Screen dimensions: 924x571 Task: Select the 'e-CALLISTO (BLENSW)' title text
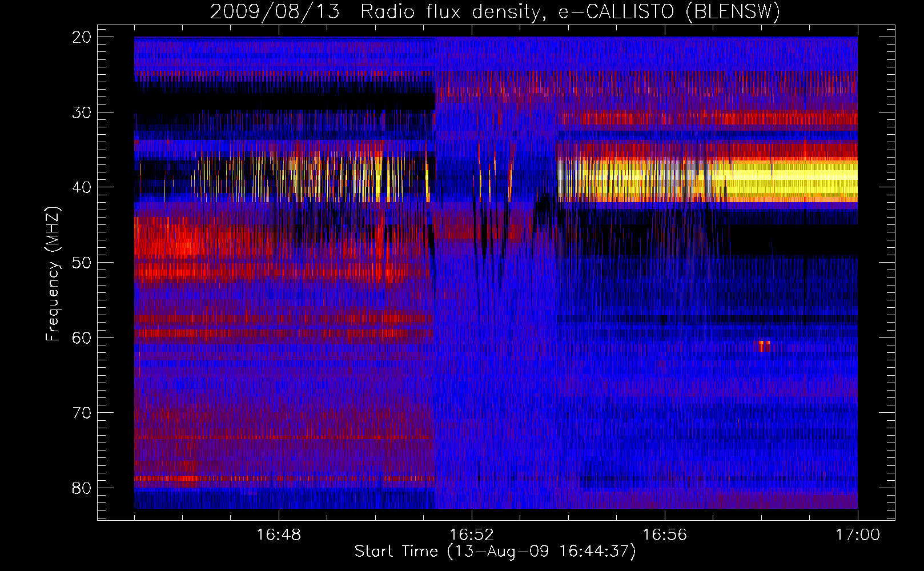tap(669, 12)
